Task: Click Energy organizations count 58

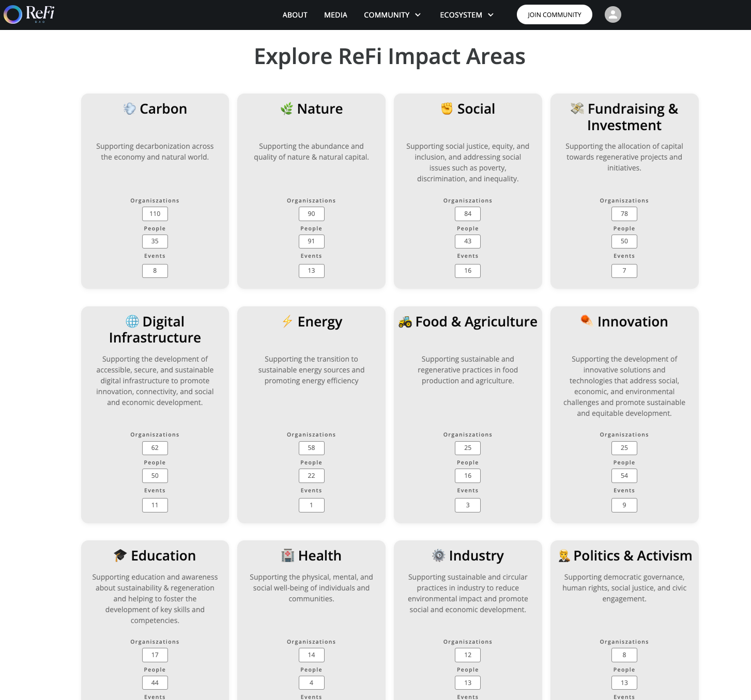Action: (312, 448)
